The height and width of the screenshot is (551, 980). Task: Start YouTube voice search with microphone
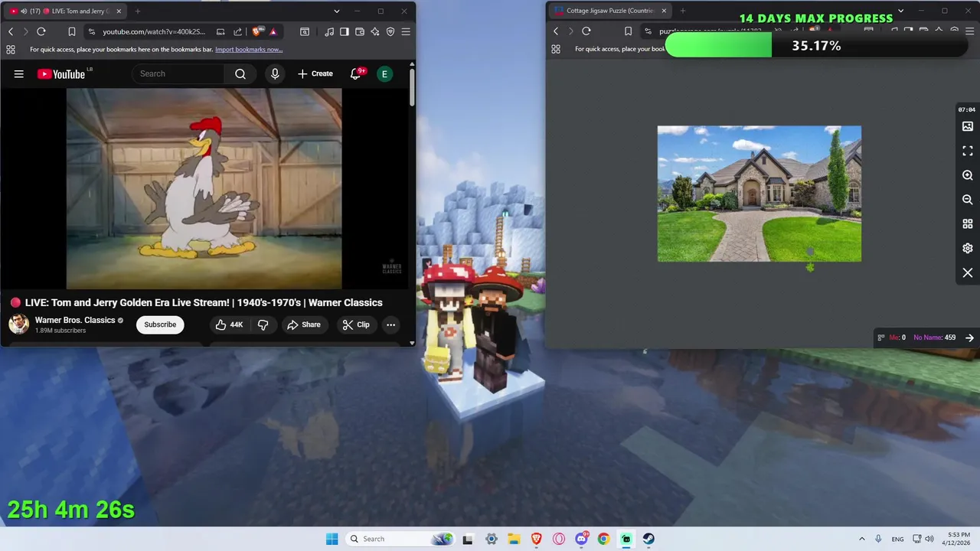(275, 73)
